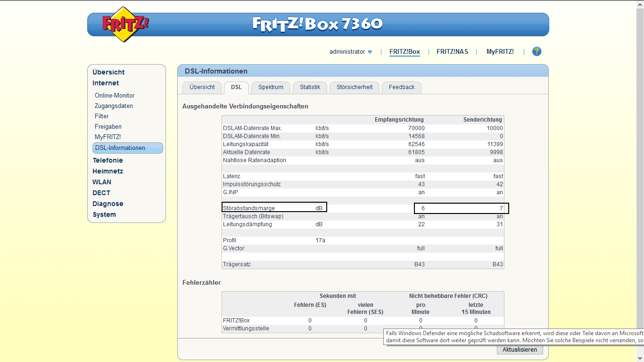Open DECT in the sidebar
This screenshot has height=362, width=644.
pos(101,193)
